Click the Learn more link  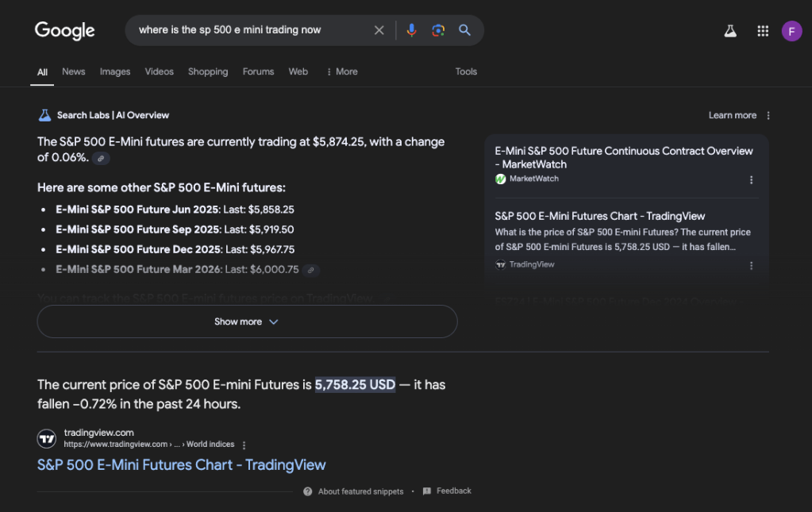[732, 115]
